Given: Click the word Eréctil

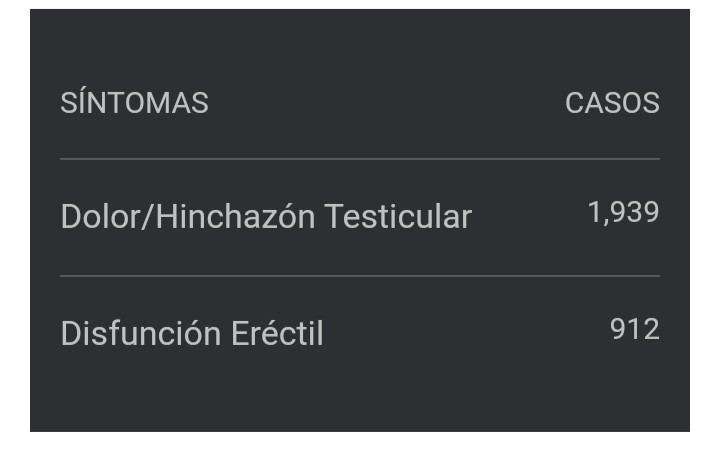Looking at the screenshot, I should click(277, 333).
